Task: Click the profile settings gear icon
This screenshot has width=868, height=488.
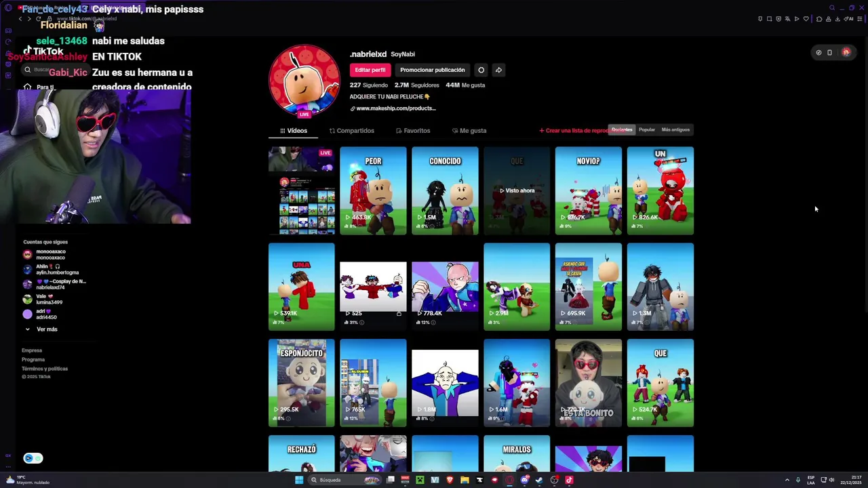Action: pyautogui.click(x=481, y=70)
